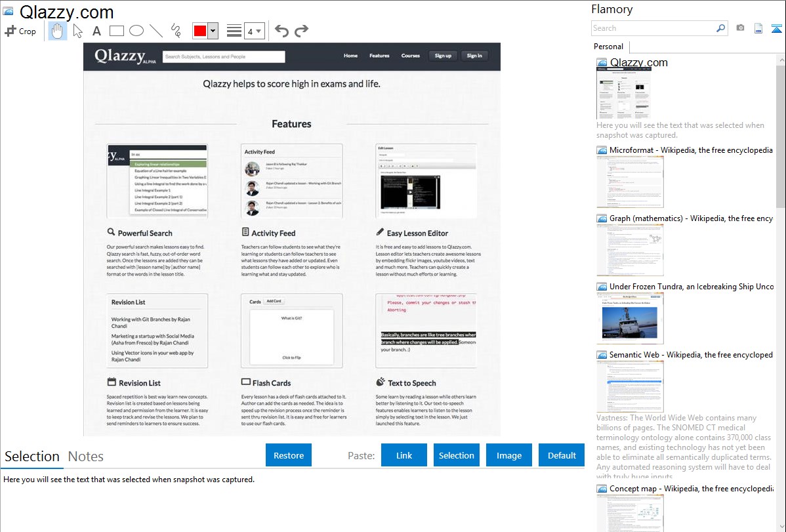Open the Microformat Wikipedia snapshot thumbnail
This screenshot has width=786, height=532.
(x=630, y=182)
